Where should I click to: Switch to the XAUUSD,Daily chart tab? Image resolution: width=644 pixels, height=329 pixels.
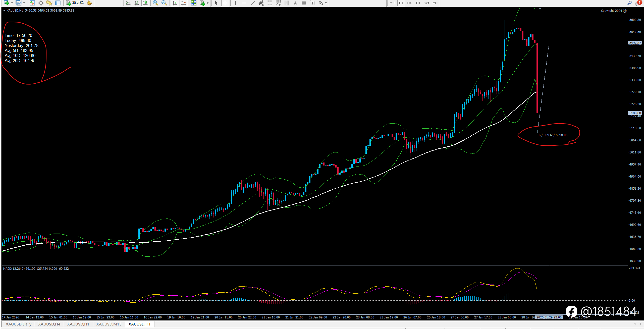tap(18, 324)
